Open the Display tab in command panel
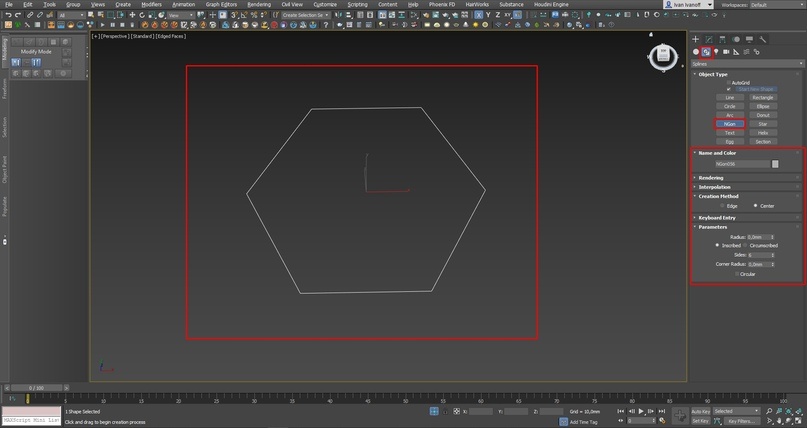This screenshot has width=807, height=428. pyautogui.click(x=749, y=39)
